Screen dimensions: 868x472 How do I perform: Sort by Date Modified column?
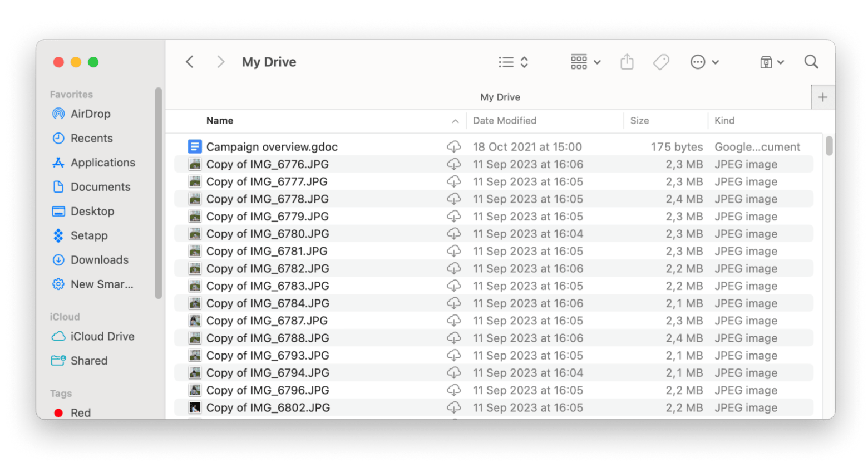click(x=504, y=121)
